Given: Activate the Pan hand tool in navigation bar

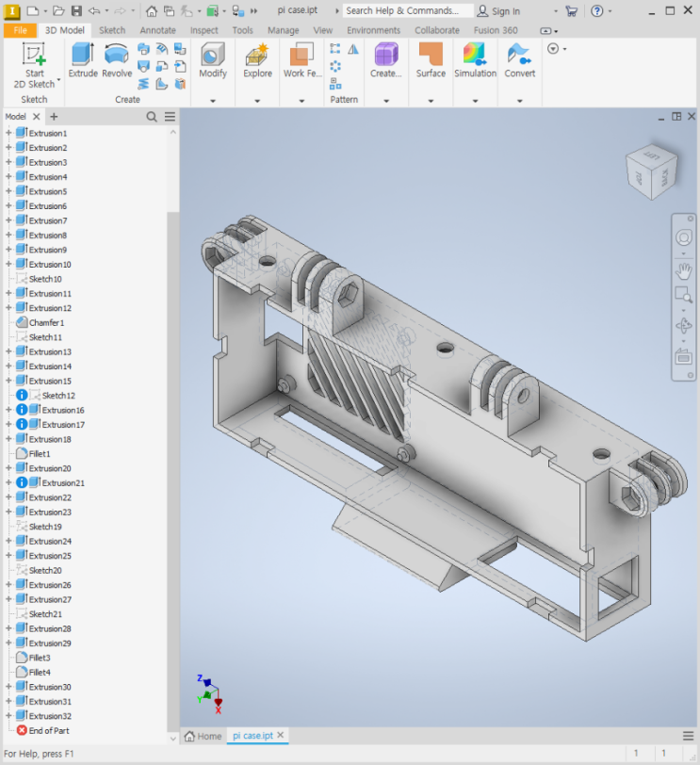Looking at the screenshot, I should coord(684,271).
